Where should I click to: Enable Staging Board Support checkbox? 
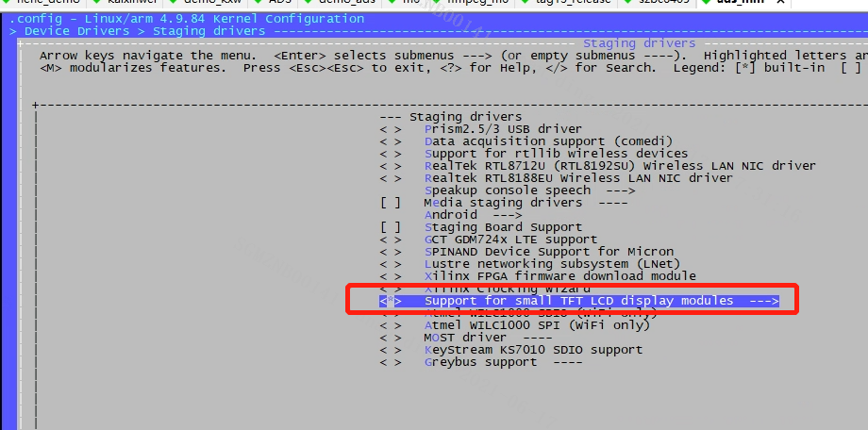[391, 227]
